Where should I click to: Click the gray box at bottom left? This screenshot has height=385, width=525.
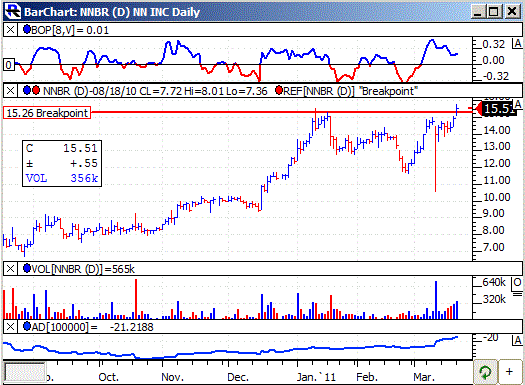(x=25, y=371)
